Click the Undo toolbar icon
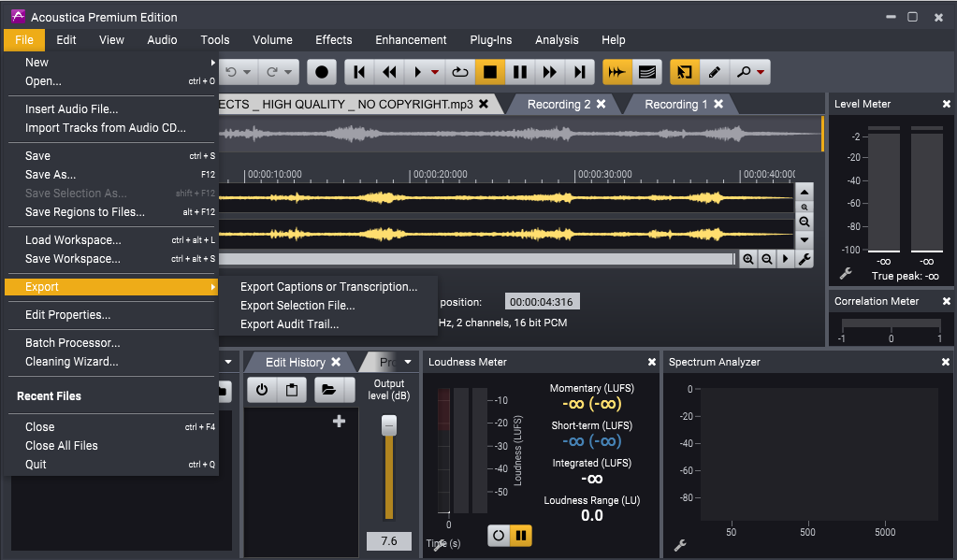The image size is (957, 560). click(231, 72)
